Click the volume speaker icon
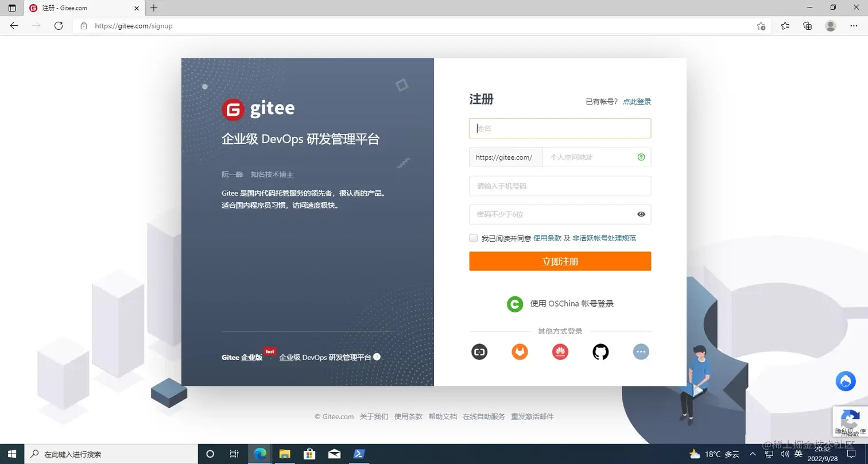Image resolution: width=868 pixels, height=464 pixels. coord(784,454)
